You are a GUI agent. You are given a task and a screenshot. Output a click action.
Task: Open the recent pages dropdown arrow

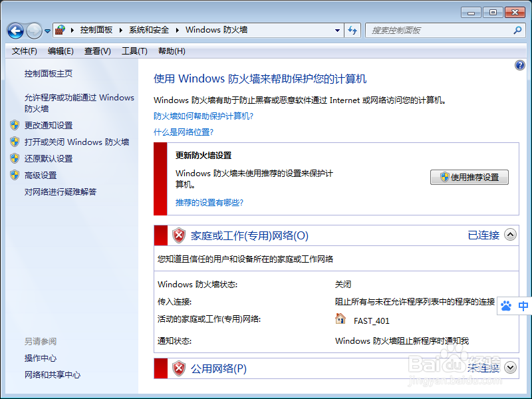coord(47,31)
